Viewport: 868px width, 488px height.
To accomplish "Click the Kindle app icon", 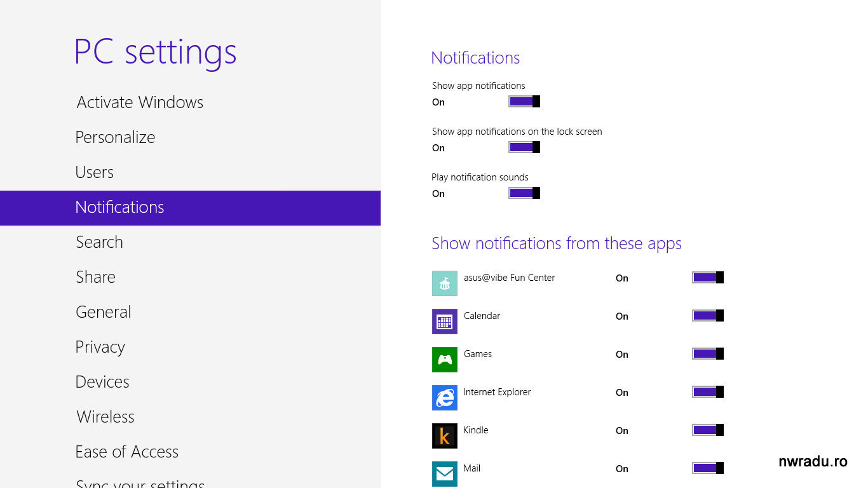I will click(x=444, y=436).
